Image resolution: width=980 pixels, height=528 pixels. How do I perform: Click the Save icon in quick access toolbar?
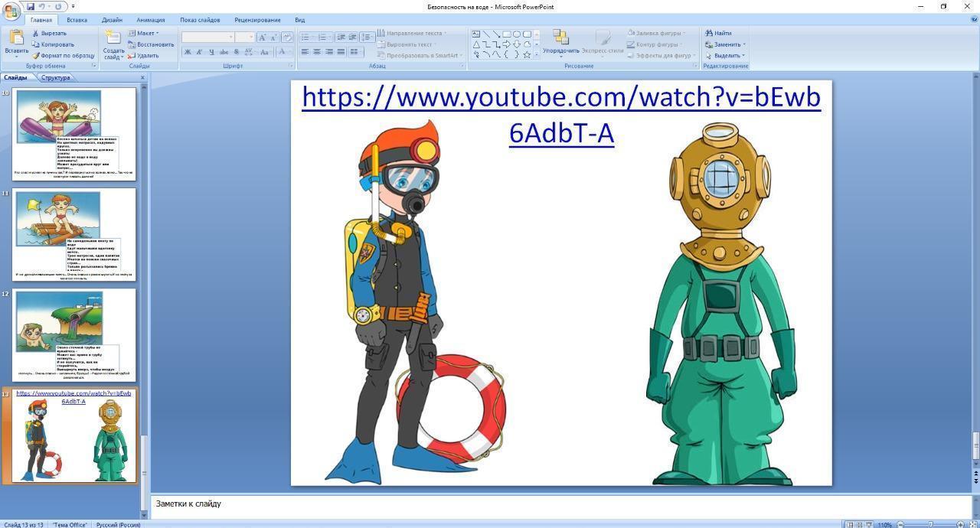tap(30, 6)
